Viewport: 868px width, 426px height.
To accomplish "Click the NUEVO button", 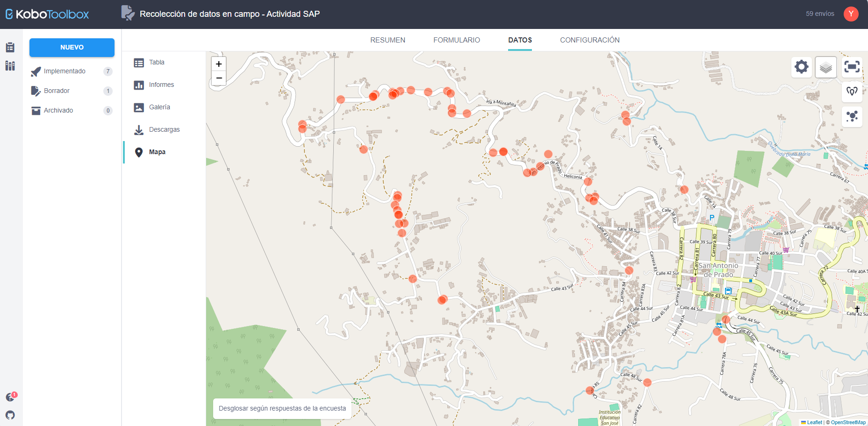I will 72,47.
